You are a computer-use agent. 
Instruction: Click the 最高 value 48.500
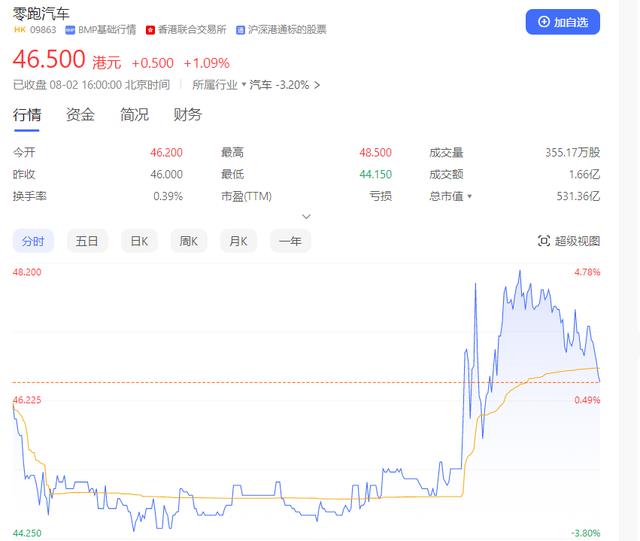pos(376,153)
